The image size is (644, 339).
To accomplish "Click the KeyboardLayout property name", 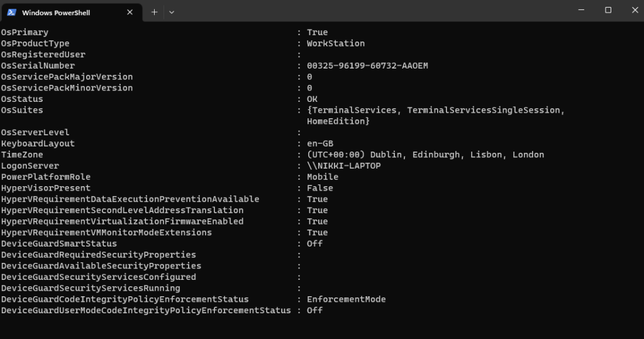I will [38, 143].
